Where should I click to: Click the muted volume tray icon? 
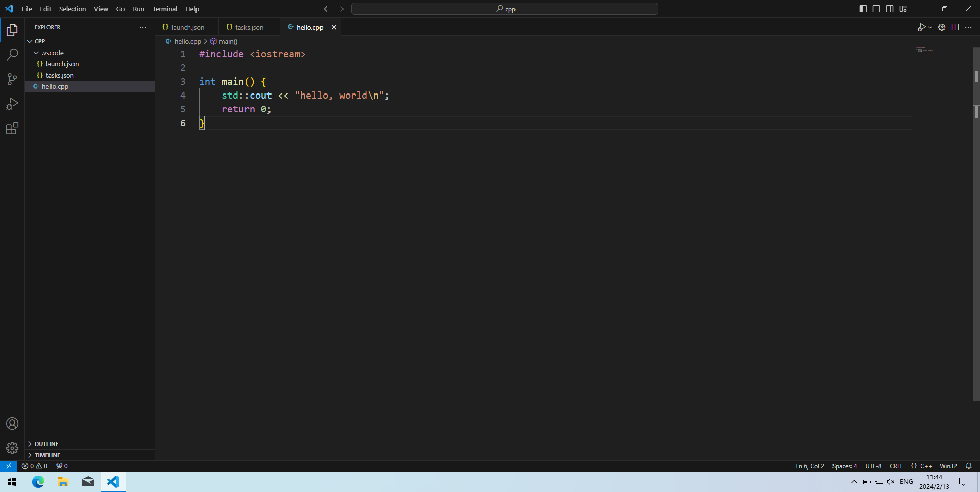[x=891, y=482]
